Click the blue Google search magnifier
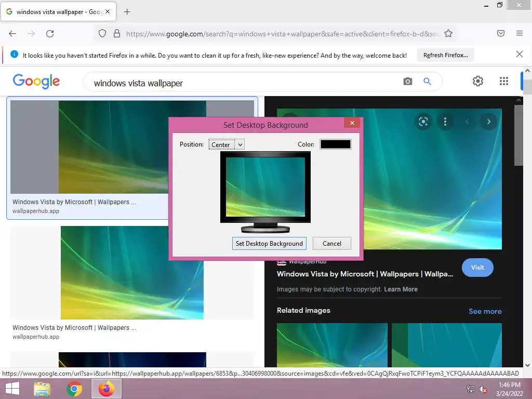 point(427,82)
